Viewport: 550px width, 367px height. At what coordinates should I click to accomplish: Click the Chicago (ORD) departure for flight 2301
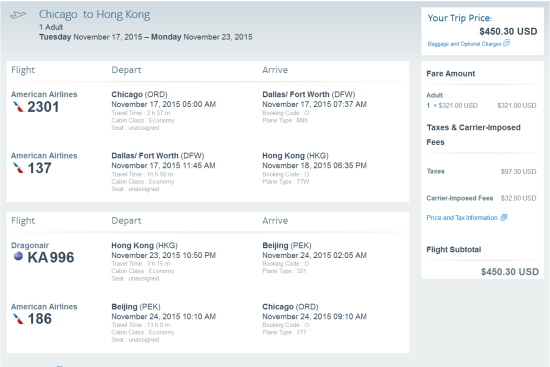point(139,94)
